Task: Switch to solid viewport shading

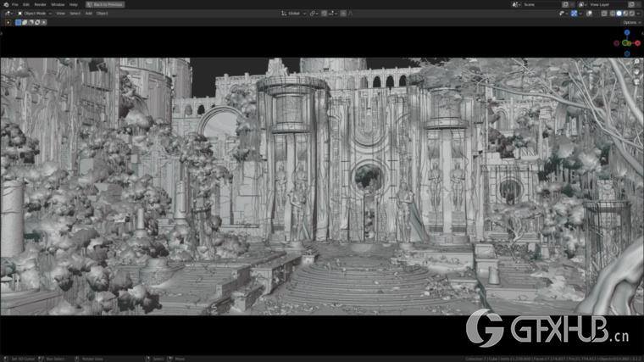Action: tap(619, 14)
